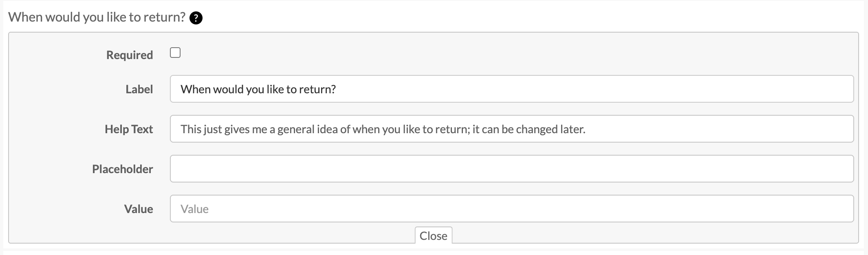Click the bold "Value" field caption
This screenshot has width=868, height=255.
click(x=139, y=209)
